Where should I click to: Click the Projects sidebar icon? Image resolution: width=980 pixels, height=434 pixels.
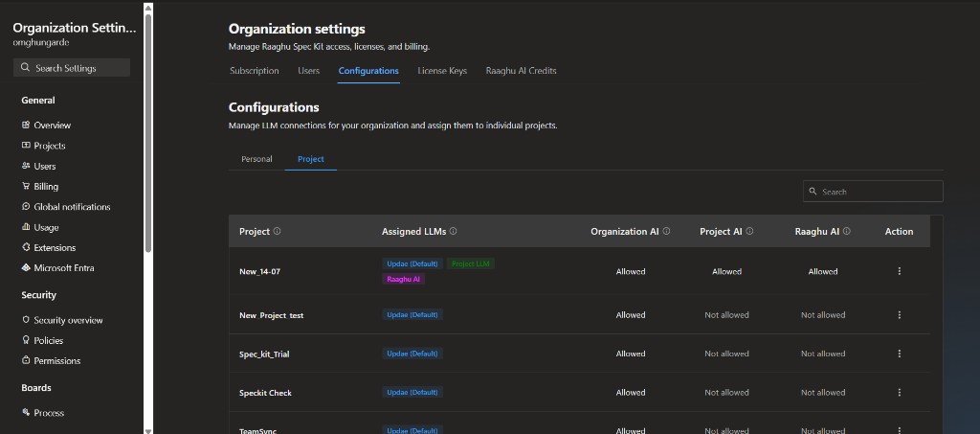(26, 145)
